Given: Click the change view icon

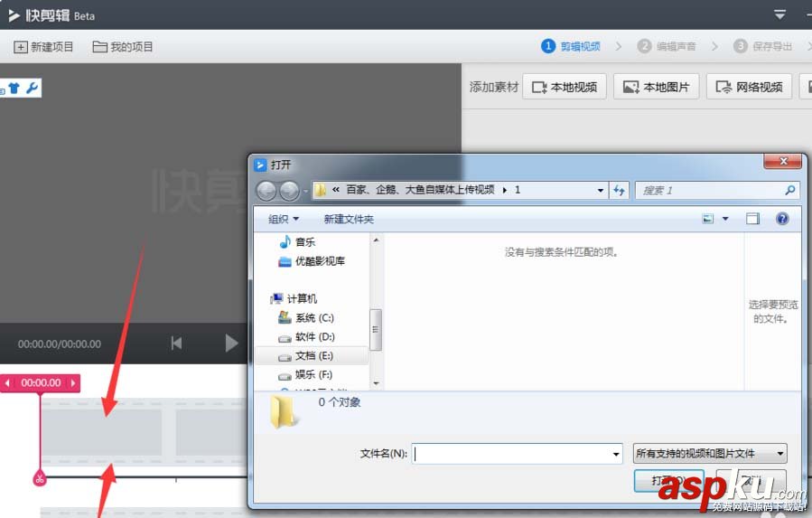Looking at the screenshot, I should (x=707, y=219).
